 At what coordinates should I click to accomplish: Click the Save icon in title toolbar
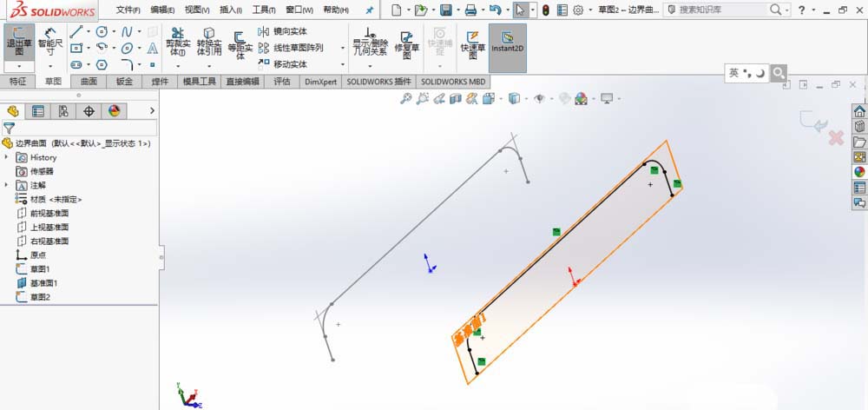tap(445, 10)
